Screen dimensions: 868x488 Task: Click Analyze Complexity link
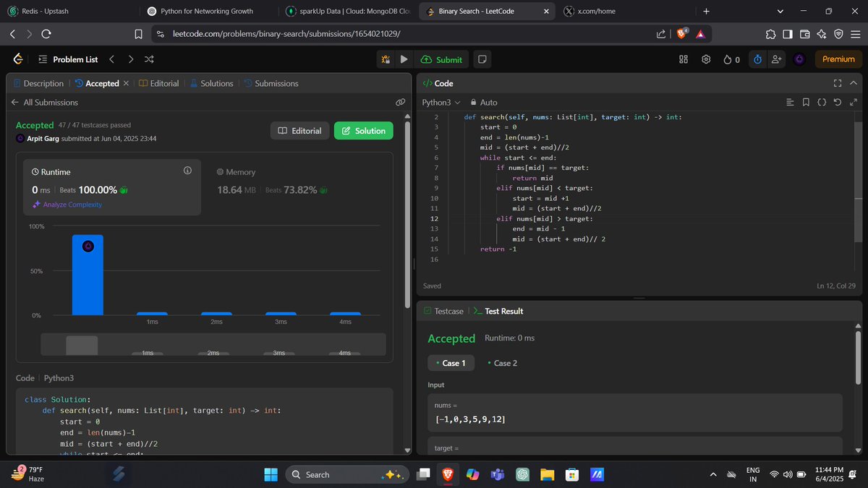67,205
